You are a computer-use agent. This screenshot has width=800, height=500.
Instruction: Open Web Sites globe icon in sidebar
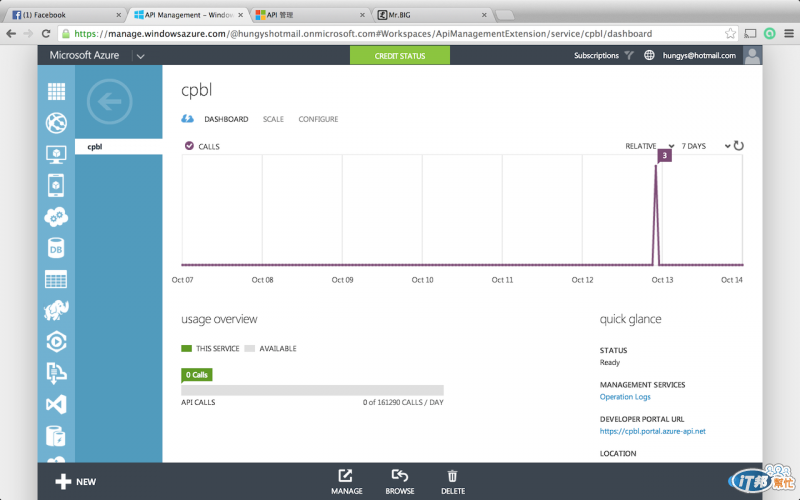tap(56, 123)
